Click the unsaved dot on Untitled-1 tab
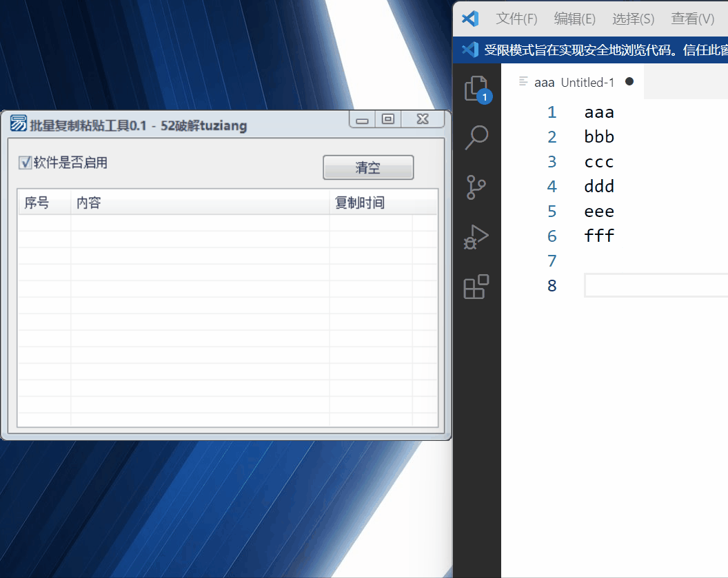The width and height of the screenshot is (728, 578). coord(629,81)
